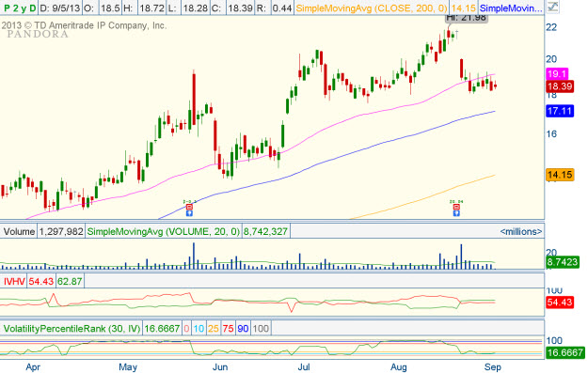588x373 pixels.
Task: Click the red earnings phone icon in August
Action: point(456,207)
